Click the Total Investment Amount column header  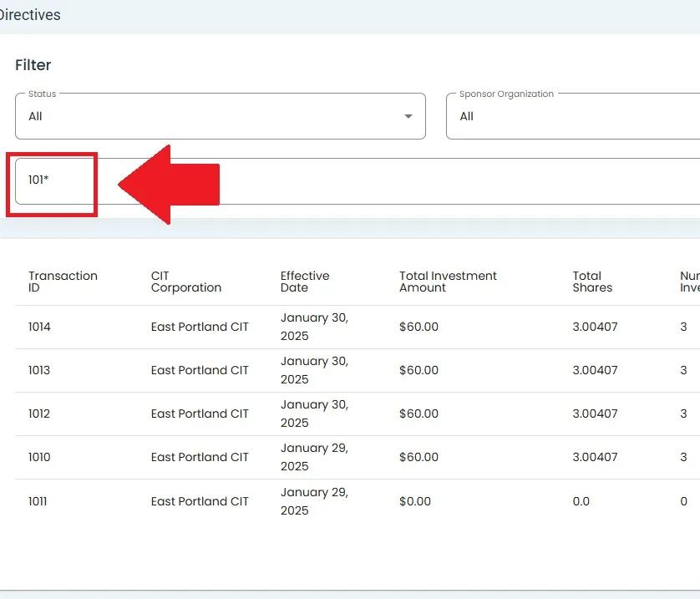[448, 282]
